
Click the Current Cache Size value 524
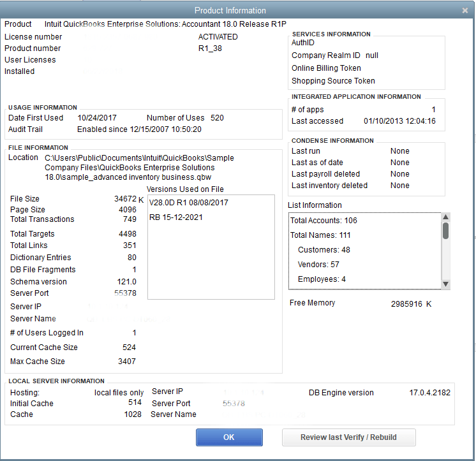pos(129,348)
